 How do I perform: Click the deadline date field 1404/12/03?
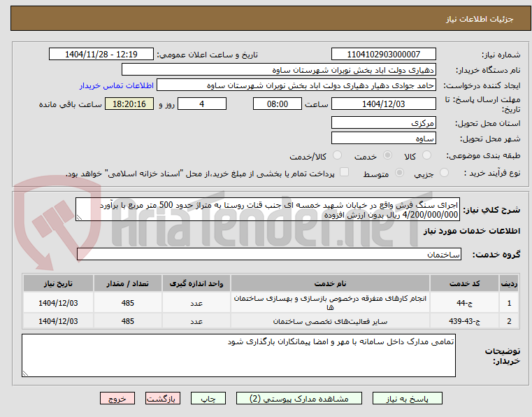(383, 104)
